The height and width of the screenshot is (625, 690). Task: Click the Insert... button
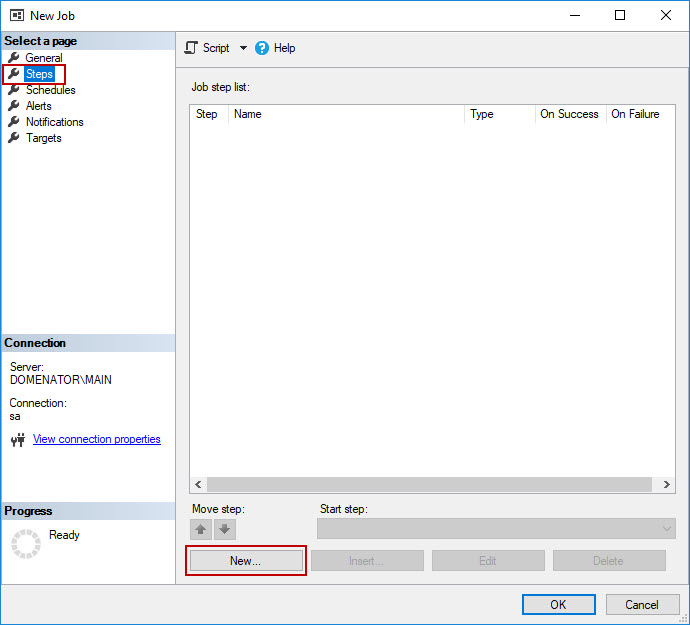coord(367,561)
